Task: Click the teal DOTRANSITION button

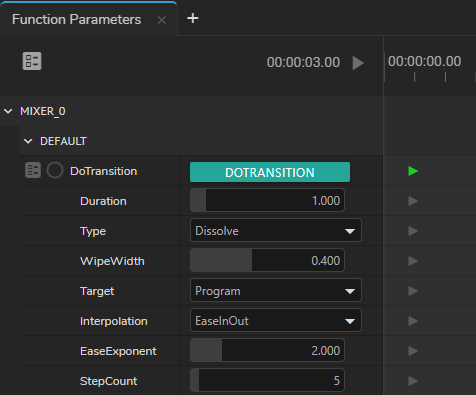Action: pyautogui.click(x=270, y=172)
